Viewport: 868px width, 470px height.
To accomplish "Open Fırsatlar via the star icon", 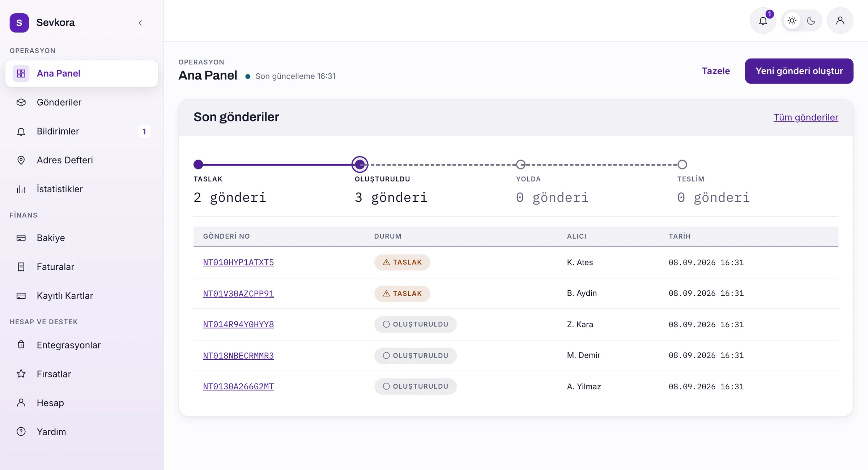I will pos(21,374).
